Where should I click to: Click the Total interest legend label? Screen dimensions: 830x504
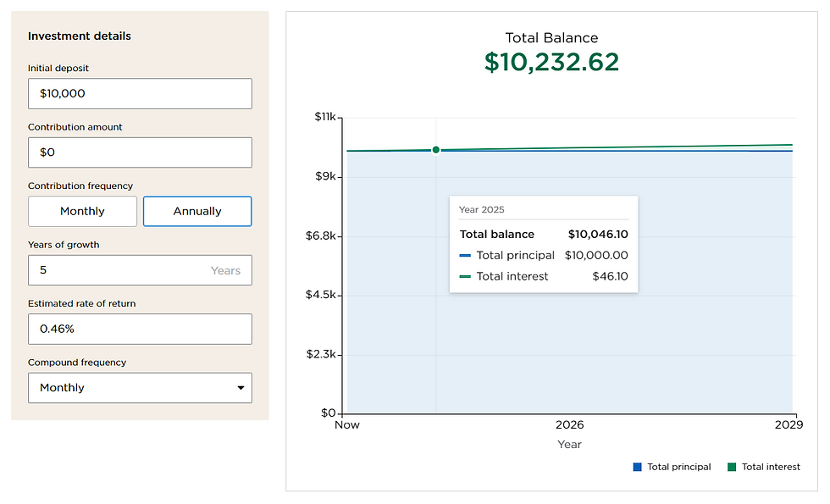tap(771, 467)
